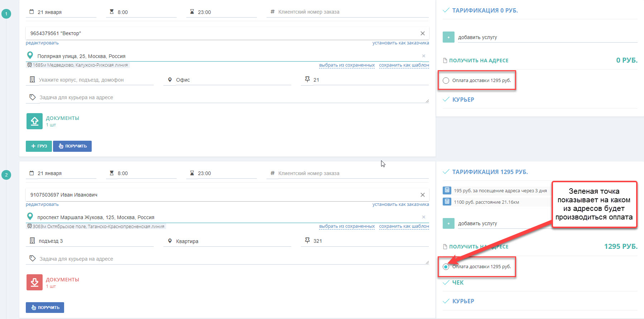
Task: Click the ПОРУЧИТЬ button in order 2
Action: [45, 308]
